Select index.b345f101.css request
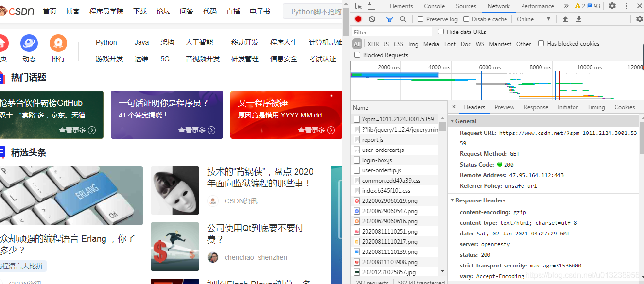 click(x=395, y=190)
